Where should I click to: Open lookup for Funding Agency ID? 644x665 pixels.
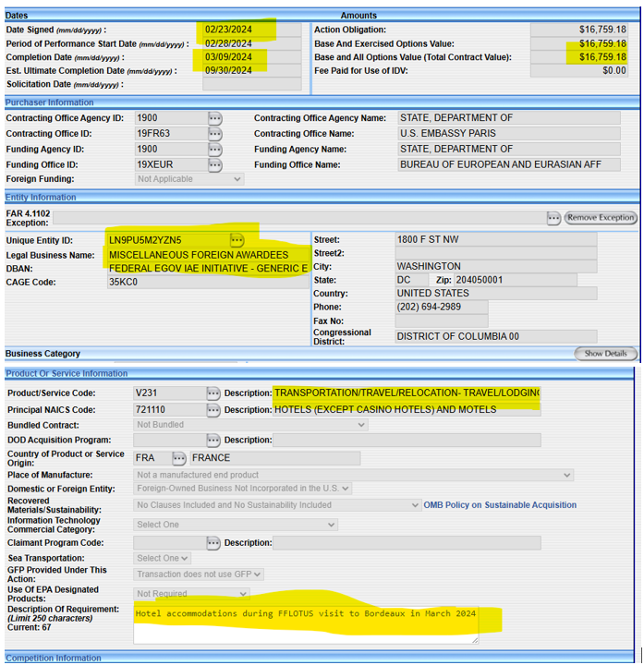(214, 150)
